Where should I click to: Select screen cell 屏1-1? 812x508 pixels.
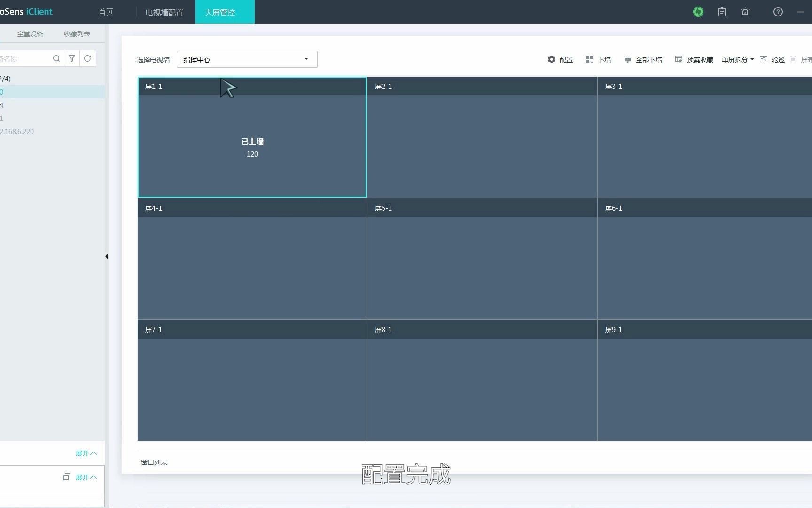(x=252, y=137)
